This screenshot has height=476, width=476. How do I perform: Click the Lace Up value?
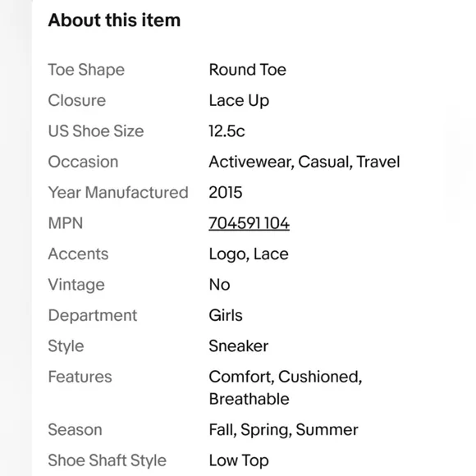point(239,101)
